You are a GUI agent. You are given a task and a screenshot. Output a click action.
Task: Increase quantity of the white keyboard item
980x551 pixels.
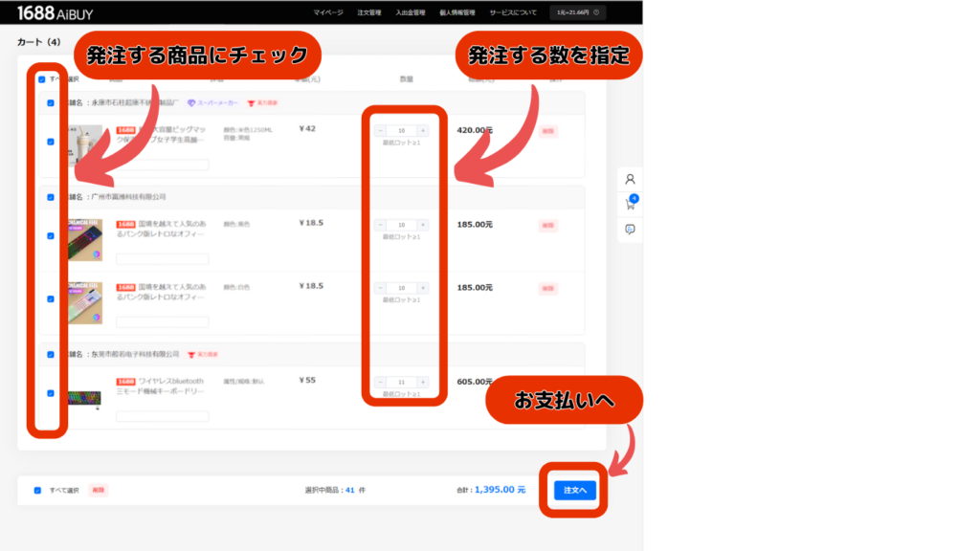(x=423, y=288)
